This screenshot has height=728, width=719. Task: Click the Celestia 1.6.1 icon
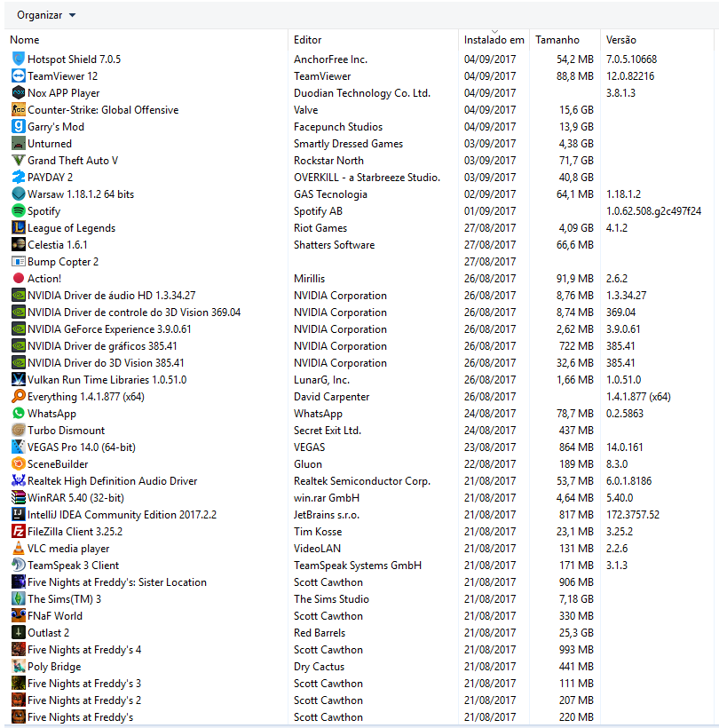pos(18,245)
